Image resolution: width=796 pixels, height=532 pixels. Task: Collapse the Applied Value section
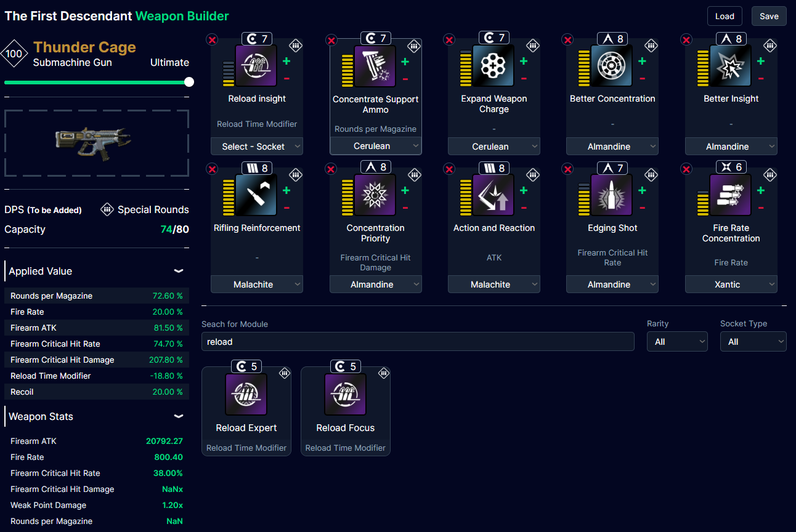tap(179, 271)
